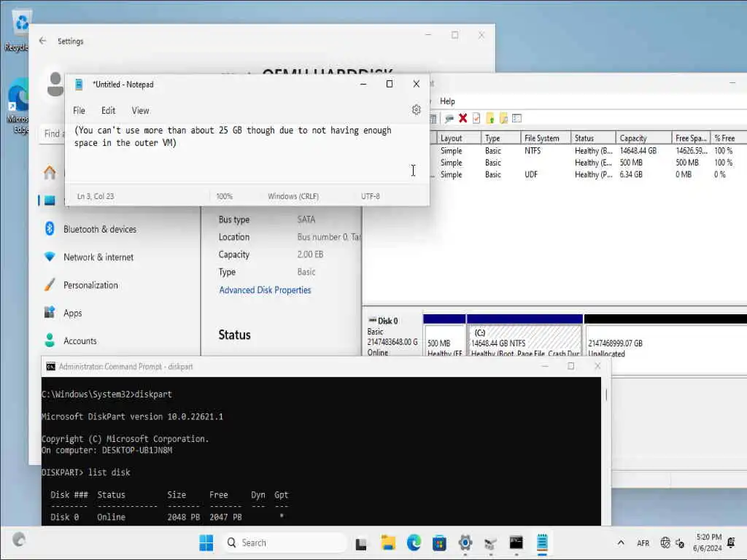Select the 500 MB capacity cell
This screenshot has width=747, height=560.
tap(631, 163)
